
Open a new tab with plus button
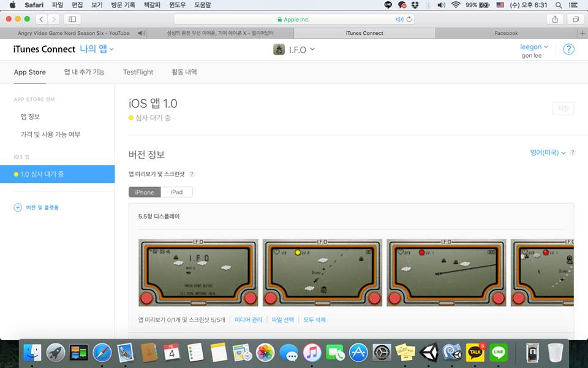click(x=582, y=33)
